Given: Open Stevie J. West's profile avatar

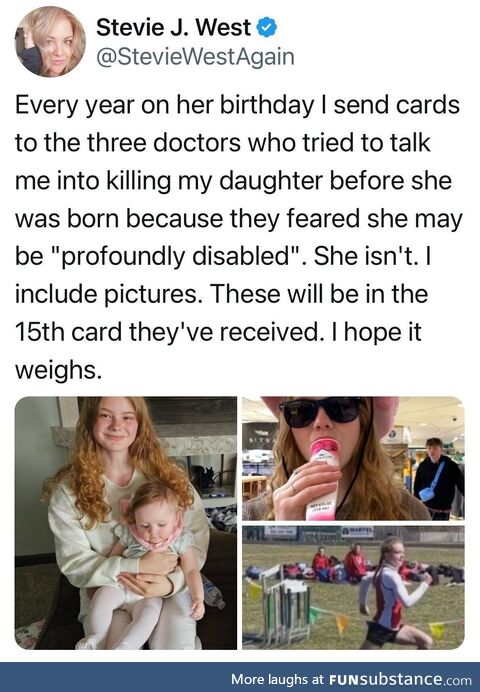Looking at the screenshot, I should pyautogui.click(x=50, y=41).
